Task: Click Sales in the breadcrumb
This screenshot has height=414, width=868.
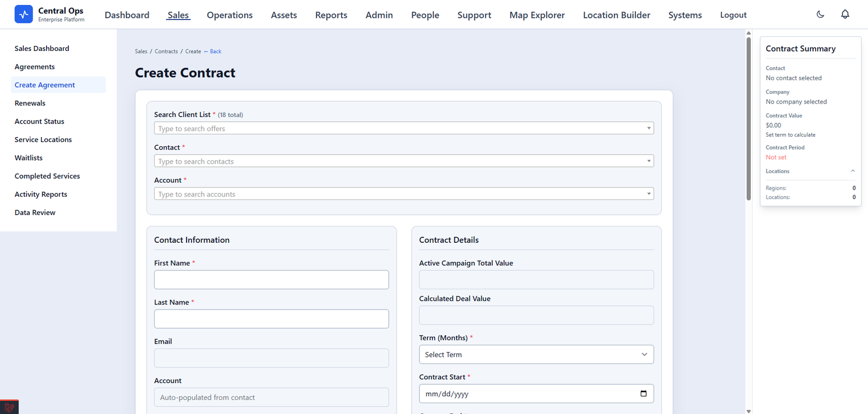Action: 141,51
